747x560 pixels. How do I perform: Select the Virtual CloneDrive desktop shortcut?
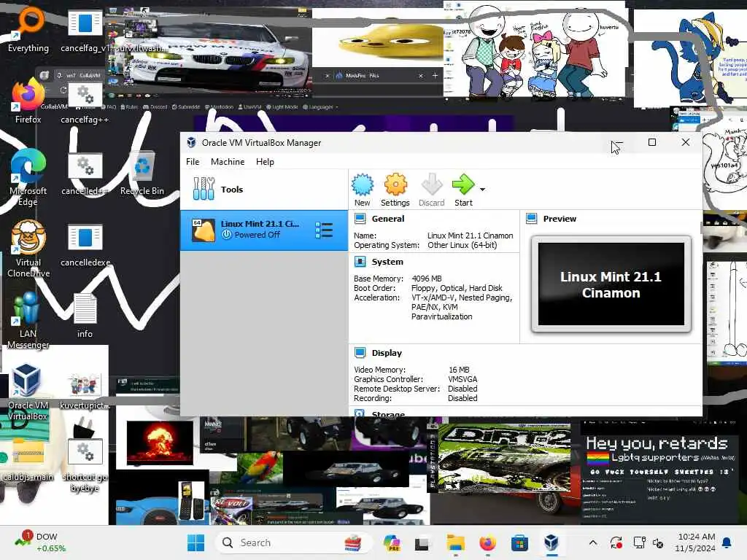[x=28, y=249]
